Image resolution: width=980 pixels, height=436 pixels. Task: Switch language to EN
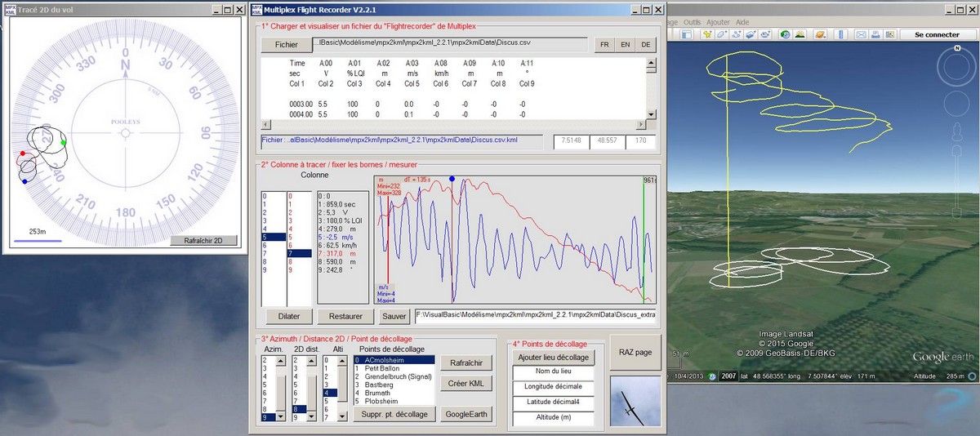coord(625,45)
